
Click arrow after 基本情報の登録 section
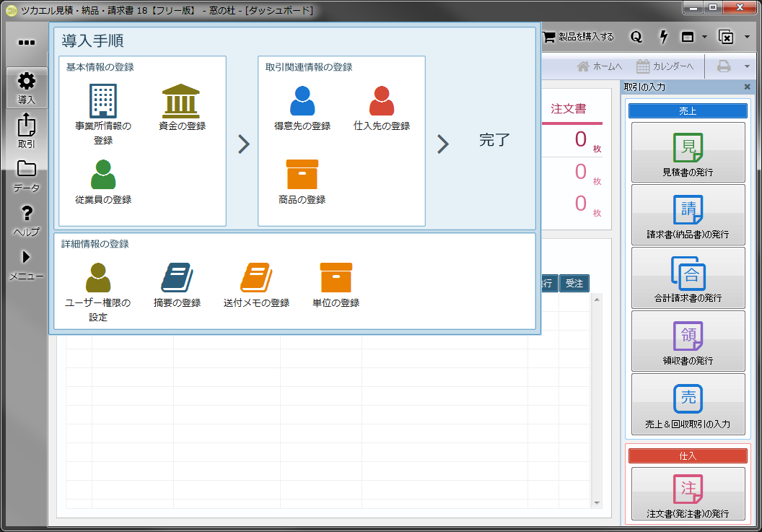click(x=244, y=144)
